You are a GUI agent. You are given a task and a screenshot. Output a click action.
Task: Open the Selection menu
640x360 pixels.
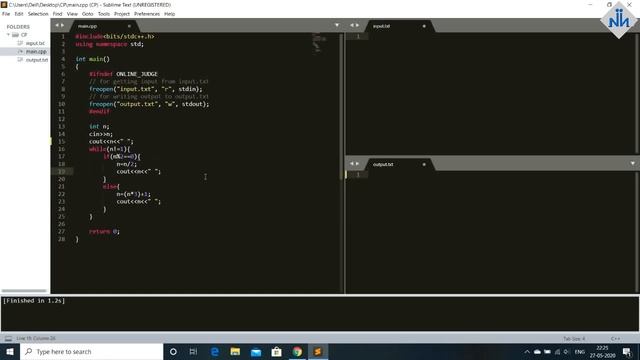(x=38, y=14)
